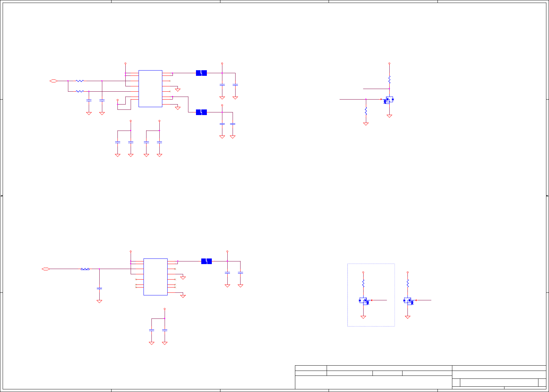Click the port symbol feeding the two-resistor network

point(53,81)
